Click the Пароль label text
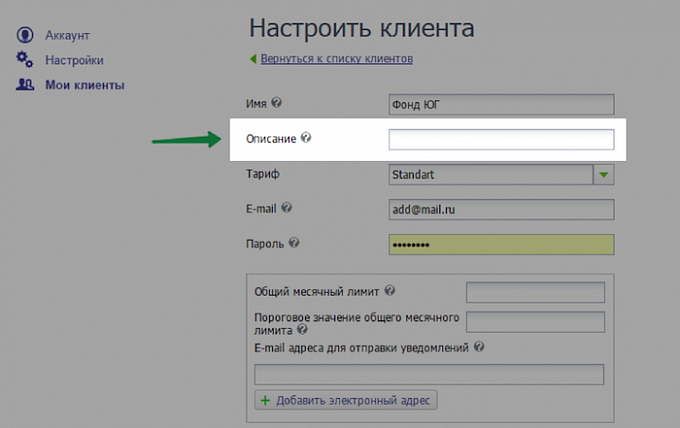The height and width of the screenshot is (428, 680). tap(265, 244)
